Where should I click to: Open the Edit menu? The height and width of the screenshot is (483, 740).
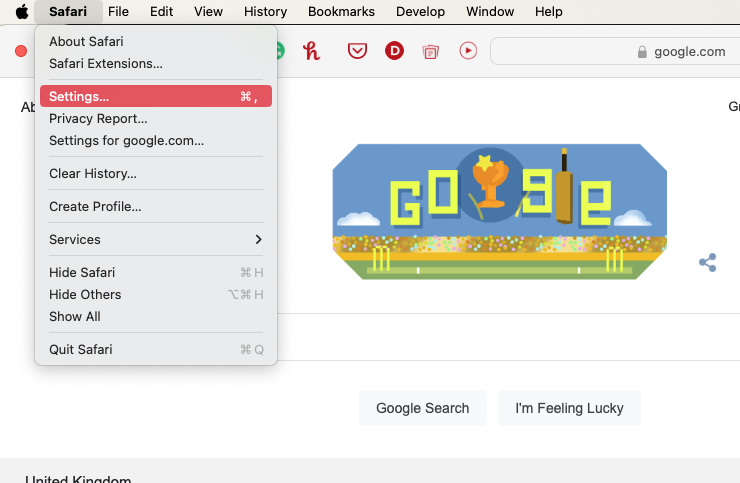tap(161, 11)
